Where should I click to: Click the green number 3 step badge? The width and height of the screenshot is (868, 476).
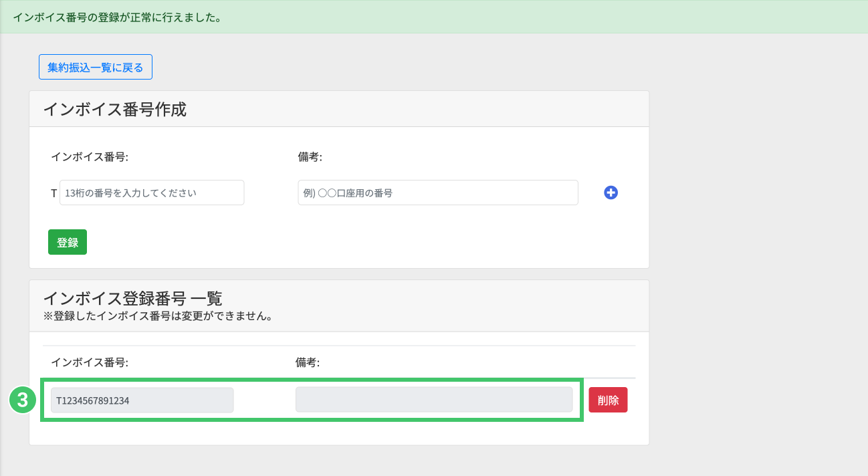22,400
